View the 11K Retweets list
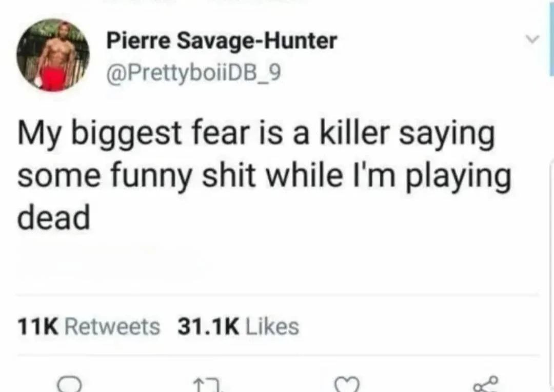554x392 pixels. pos(89,326)
